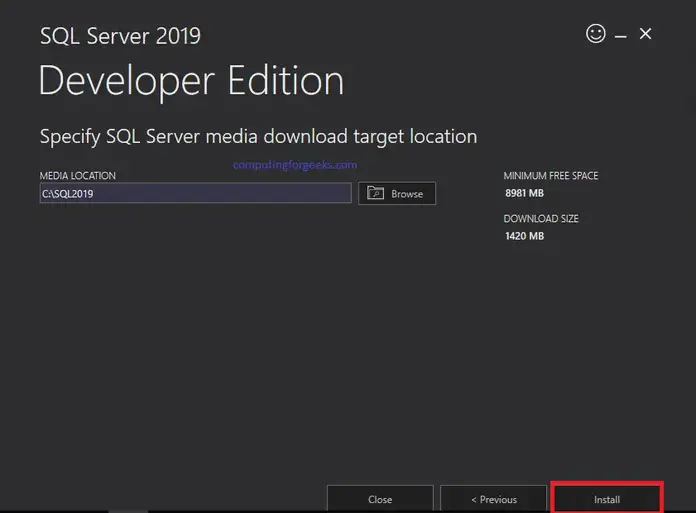
Task: Click the 1420 MB download size value
Action: coord(525,236)
